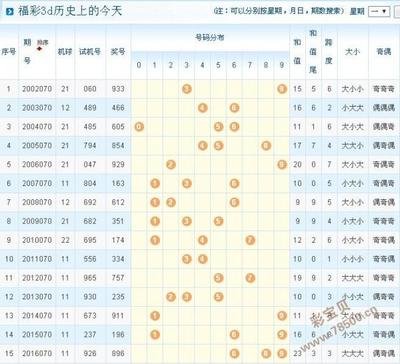Click the 试机号 column header
Viewport: 400px width, 364px height.
[90, 52]
